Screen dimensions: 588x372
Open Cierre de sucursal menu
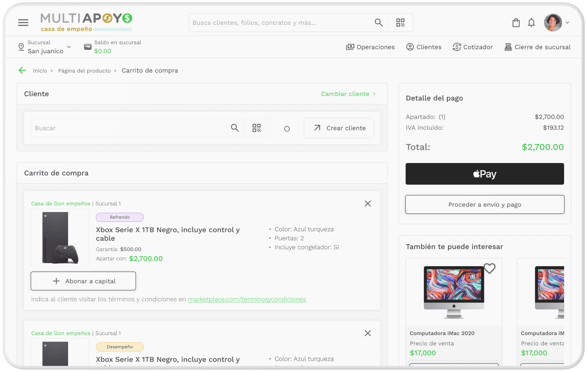tap(537, 47)
